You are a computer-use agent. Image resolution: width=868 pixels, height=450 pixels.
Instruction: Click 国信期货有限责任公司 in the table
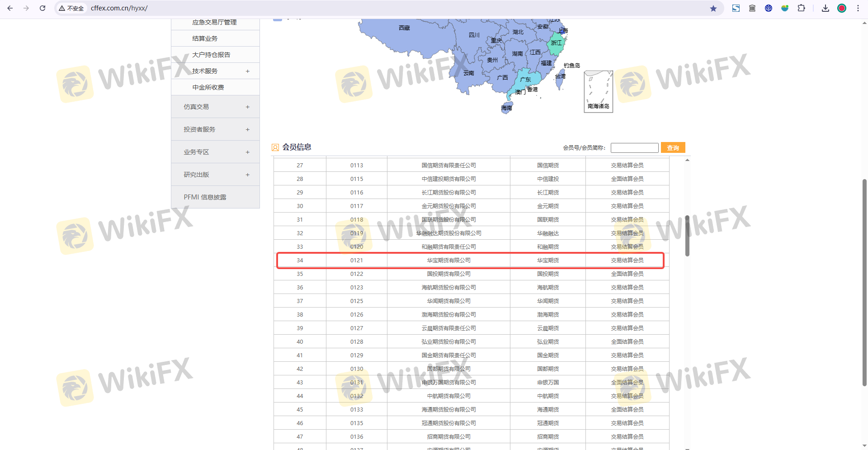(448, 166)
